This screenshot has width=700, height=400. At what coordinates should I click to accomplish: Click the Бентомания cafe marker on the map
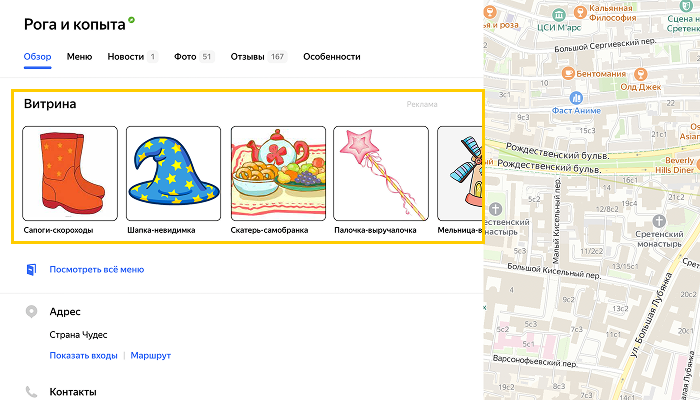click(x=567, y=73)
